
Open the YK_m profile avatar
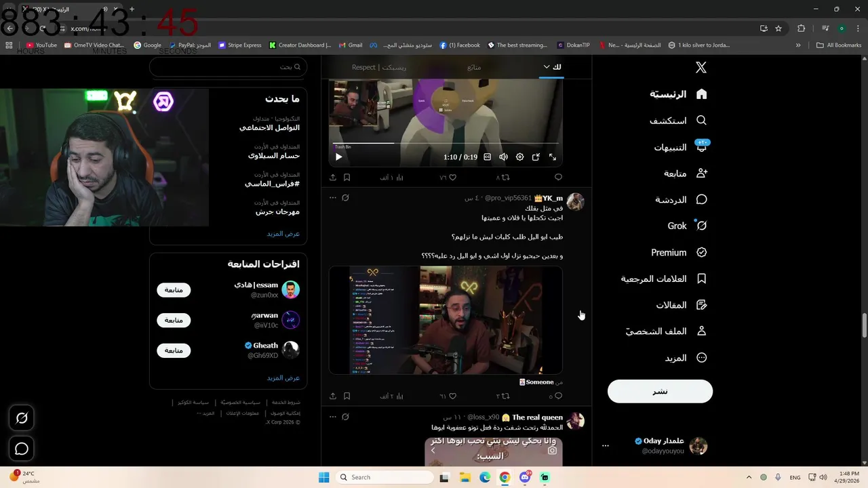pos(575,201)
